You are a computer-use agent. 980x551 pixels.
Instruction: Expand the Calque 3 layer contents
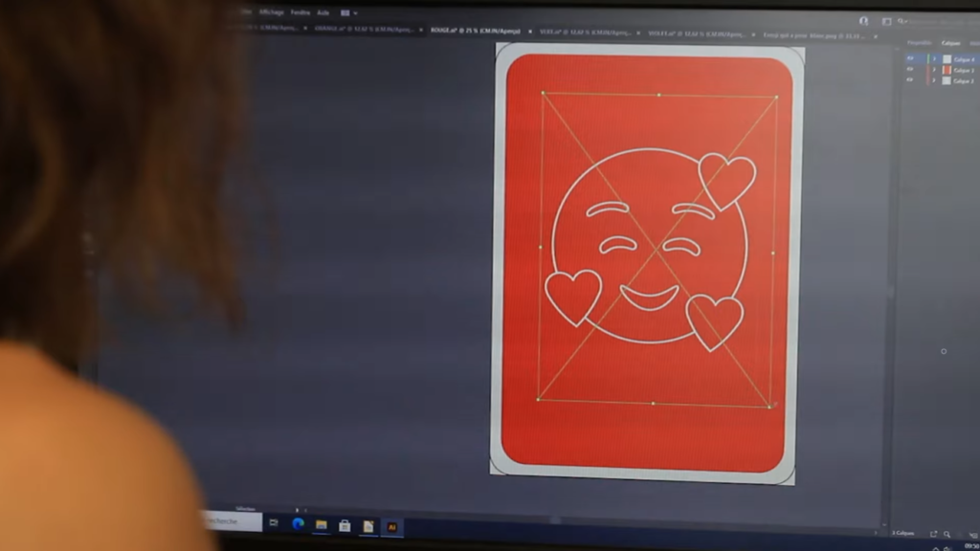click(934, 70)
